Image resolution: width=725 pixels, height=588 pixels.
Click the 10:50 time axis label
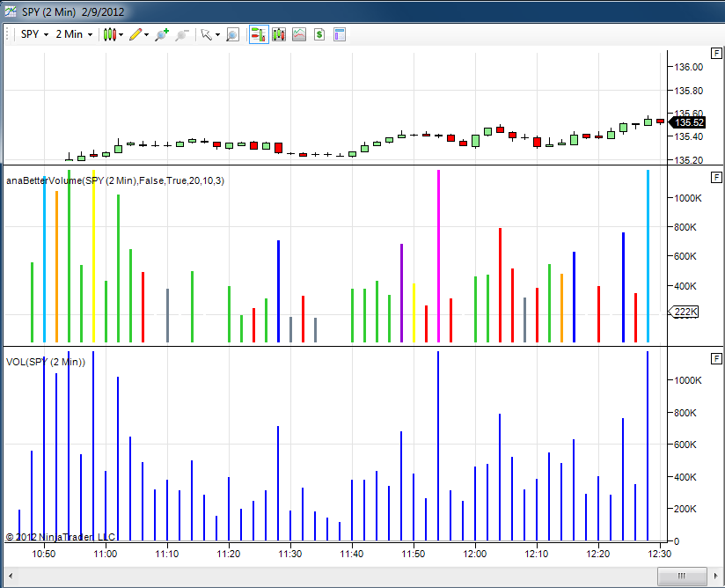[44, 555]
